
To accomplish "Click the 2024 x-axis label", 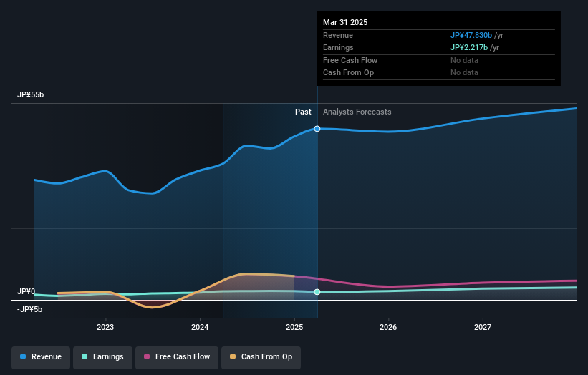I will (200, 327).
